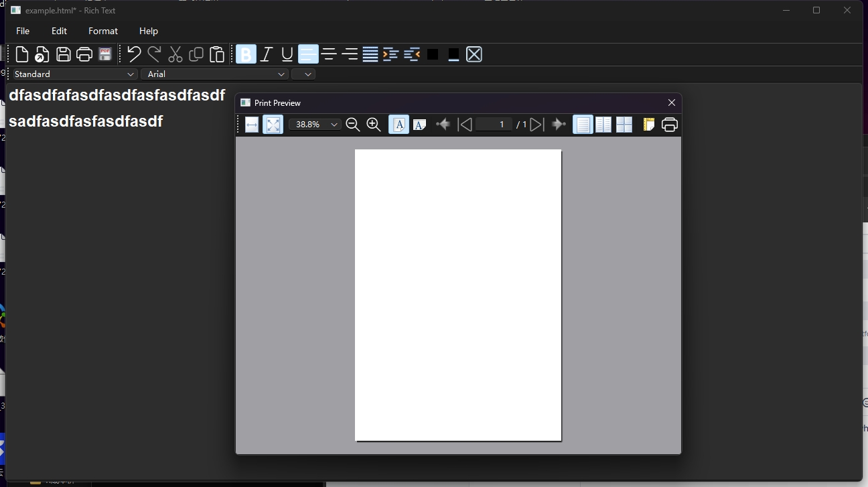Toggle Fit page in Print Preview
The height and width of the screenshot is (487, 868).
(273, 125)
